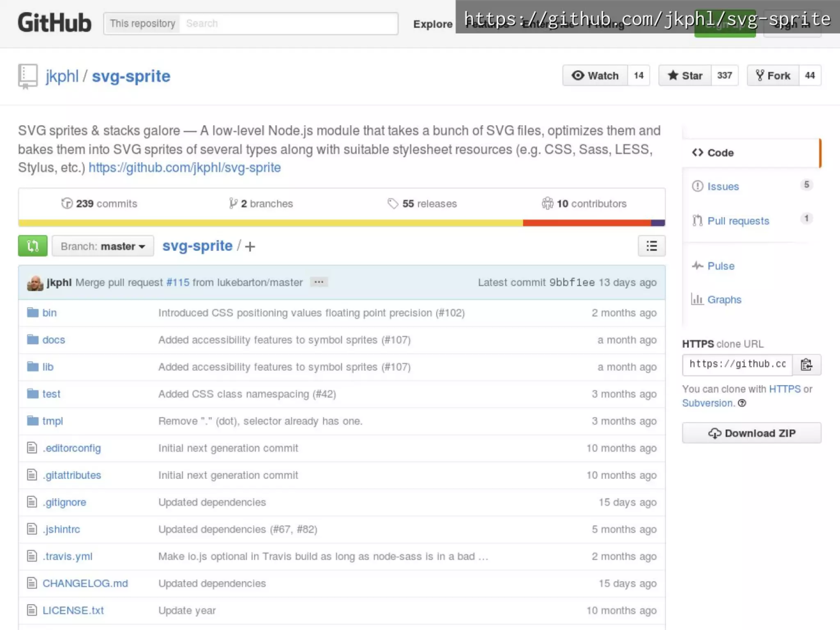
Task: Open pull request #115 link
Action: [178, 283]
